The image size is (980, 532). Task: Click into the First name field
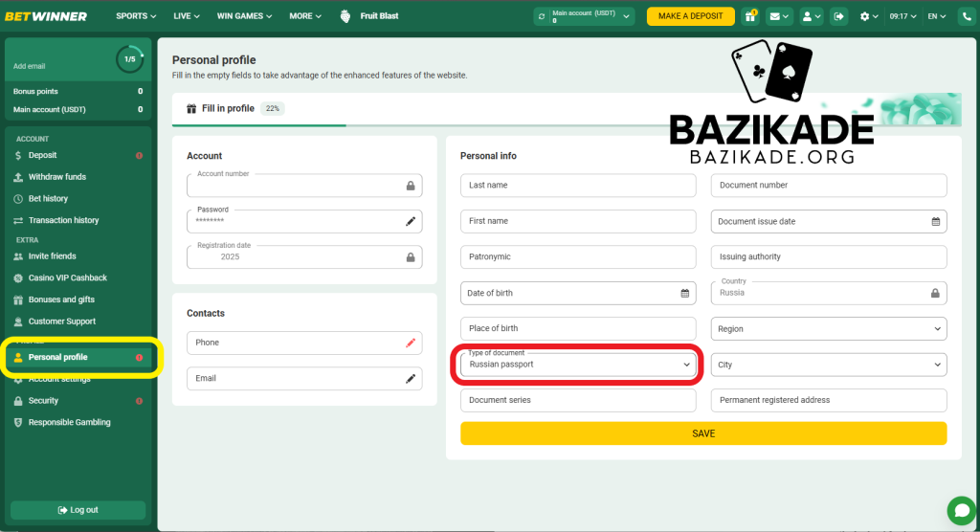click(577, 221)
